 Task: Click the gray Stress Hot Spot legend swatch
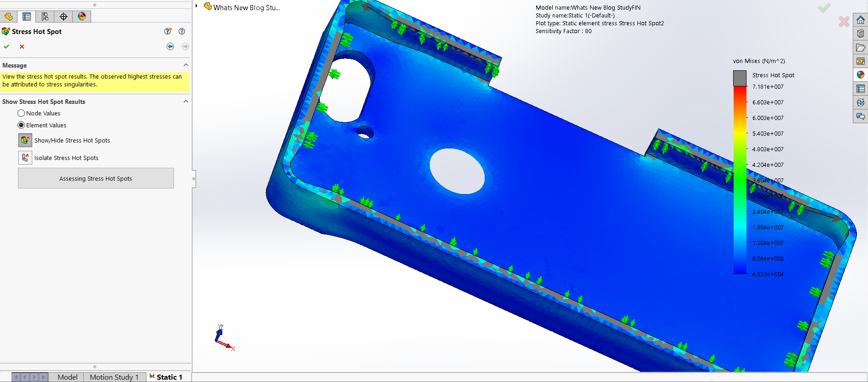(740, 78)
